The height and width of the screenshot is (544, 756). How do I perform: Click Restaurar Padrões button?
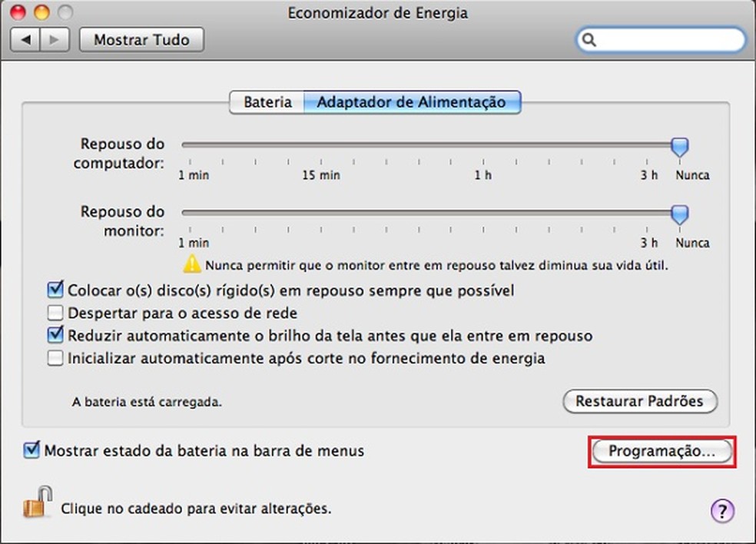(x=640, y=401)
